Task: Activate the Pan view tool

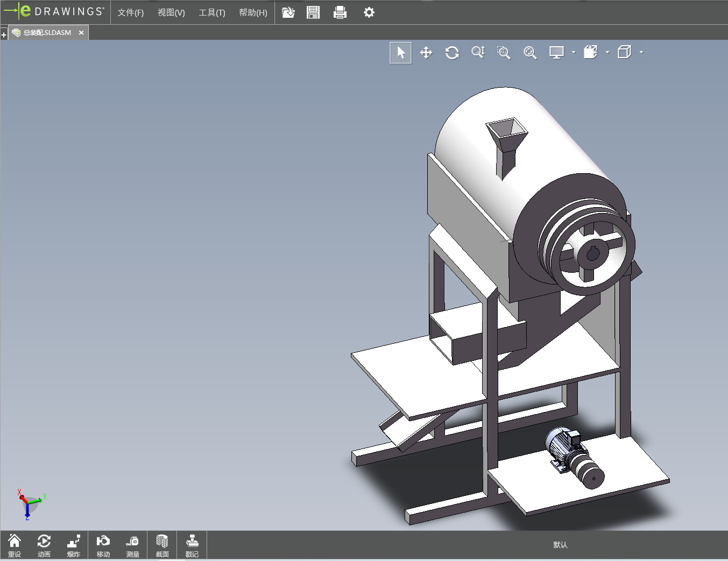Action: click(426, 53)
